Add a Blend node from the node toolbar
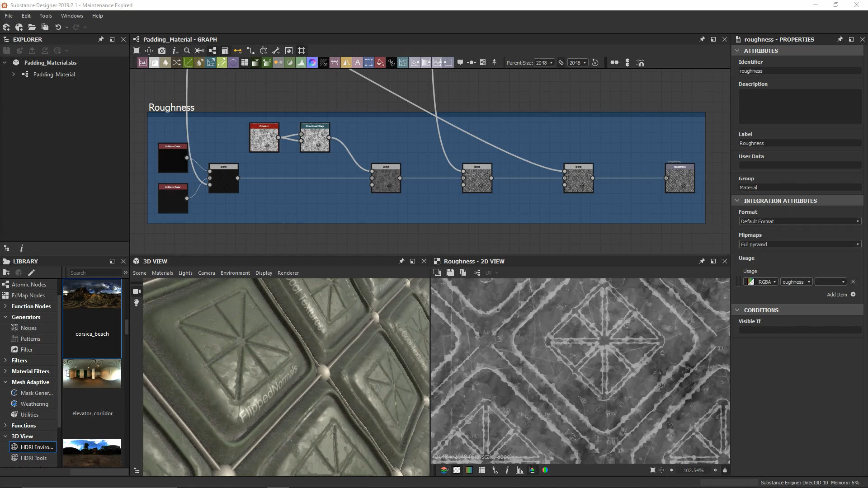Screen dimensions: 868x488 click(x=154, y=63)
